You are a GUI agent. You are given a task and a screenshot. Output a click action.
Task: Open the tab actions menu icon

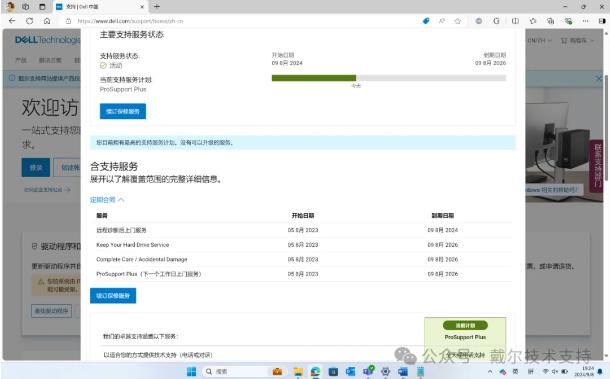click(x=42, y=7)
